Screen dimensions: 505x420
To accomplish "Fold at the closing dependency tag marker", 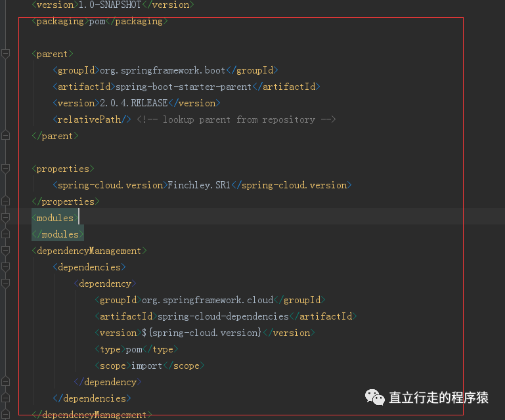I will tap(5, 382).
